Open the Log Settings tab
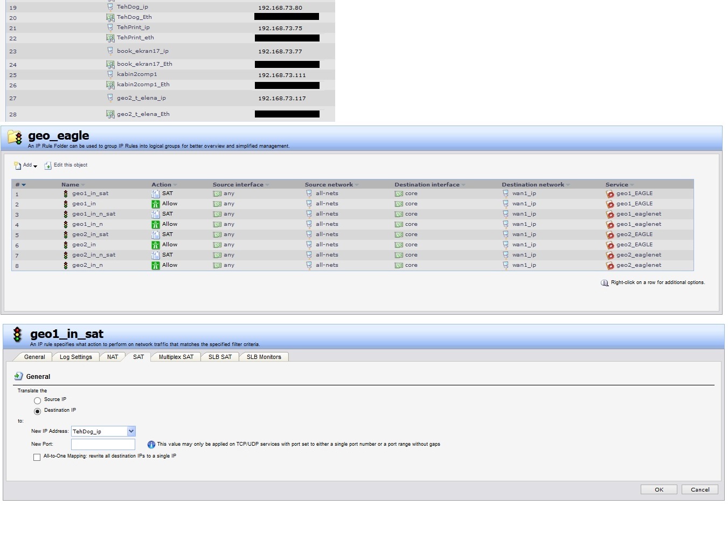This screenshot has height=560, width=728. [x=76, y=357]
